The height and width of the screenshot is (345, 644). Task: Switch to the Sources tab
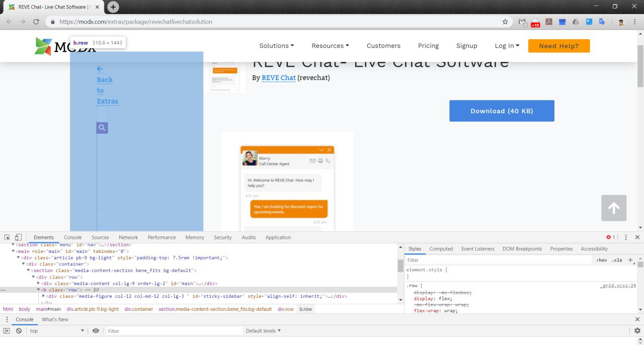(100, 237)
